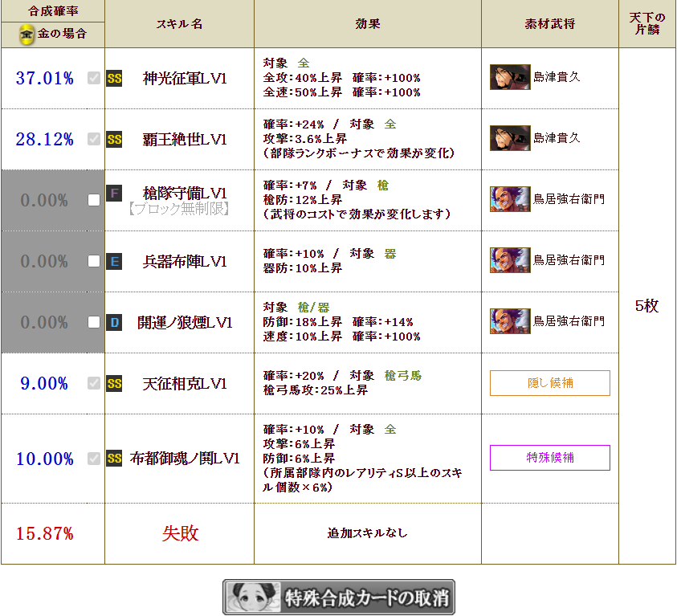Click 島津貴久 name in 覇王絶世 row
This screenshot has width=677, height=616.
[557, 138]
